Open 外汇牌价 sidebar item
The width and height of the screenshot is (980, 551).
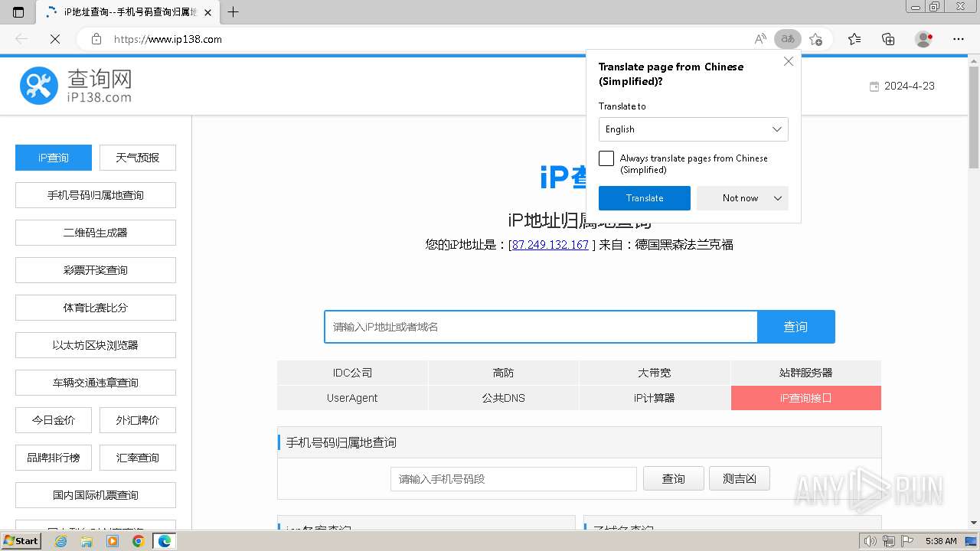point(138,420)
